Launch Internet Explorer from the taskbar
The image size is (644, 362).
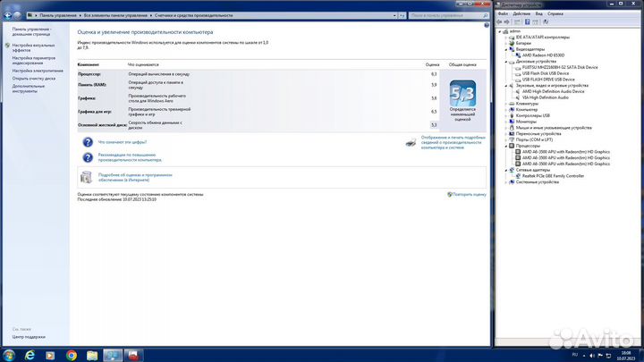point(30,356)
